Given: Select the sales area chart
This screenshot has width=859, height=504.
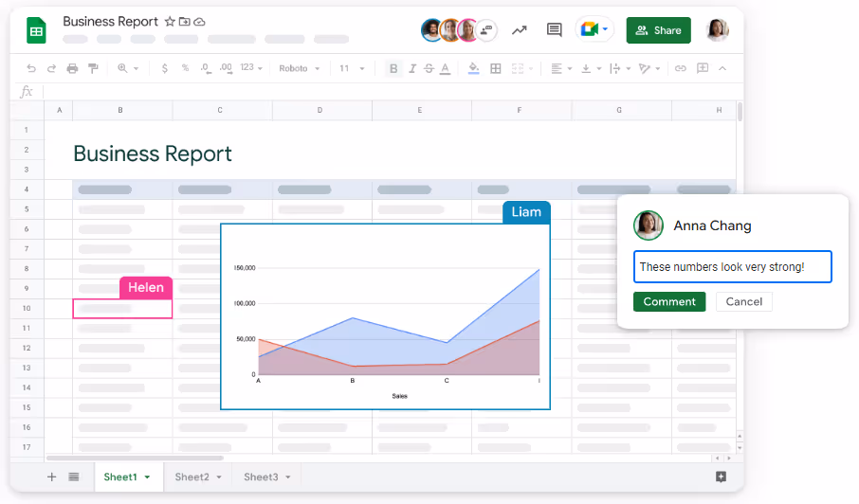Looking at the screenshot, I should (385, 316).
